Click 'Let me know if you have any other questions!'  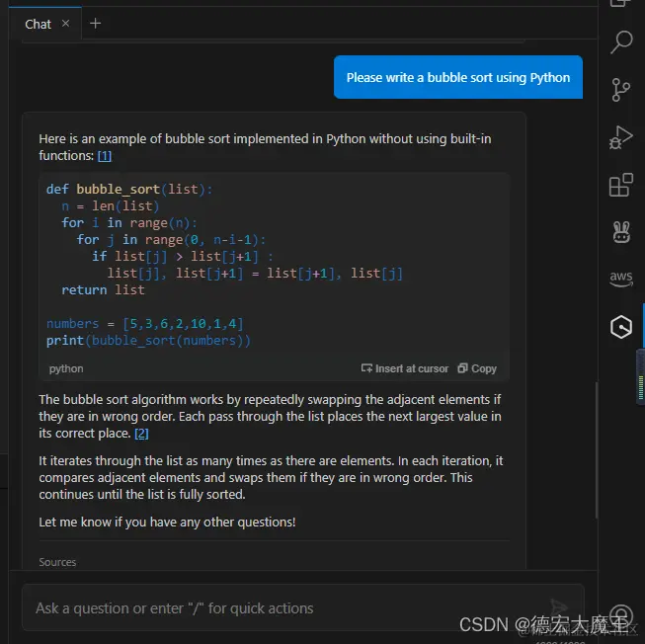[x=167, y=523]
